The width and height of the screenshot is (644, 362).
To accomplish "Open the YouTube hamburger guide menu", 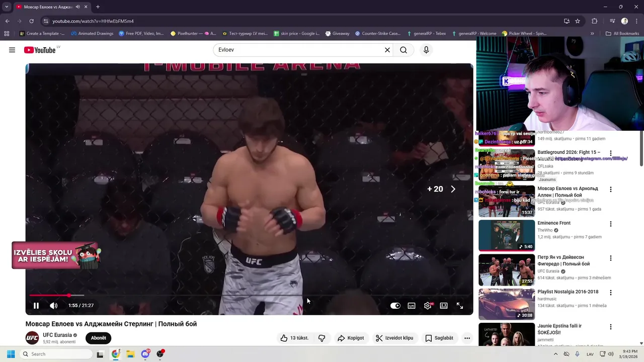I will (x=12, y=50).
